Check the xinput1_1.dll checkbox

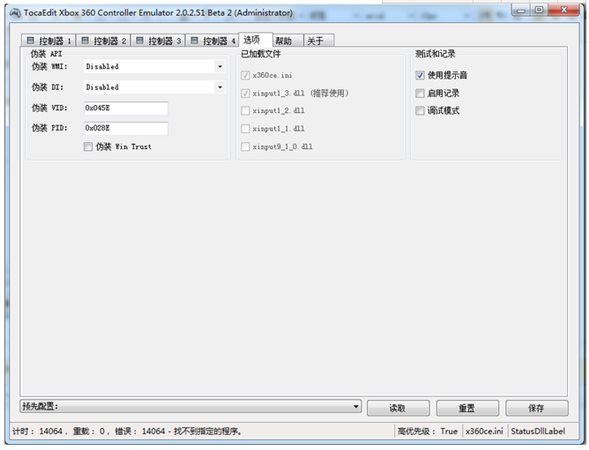pyautogui.click(x=245, y=129)
